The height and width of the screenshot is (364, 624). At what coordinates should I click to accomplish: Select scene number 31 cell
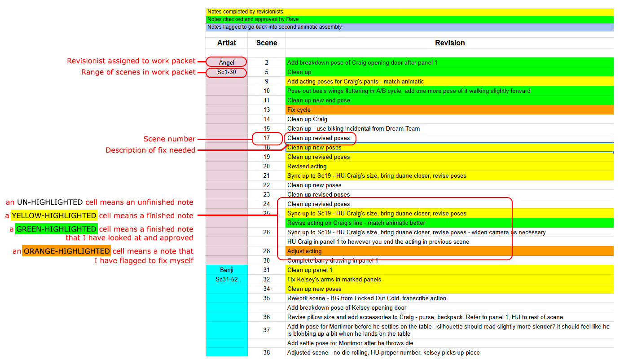tap(267, 270)
